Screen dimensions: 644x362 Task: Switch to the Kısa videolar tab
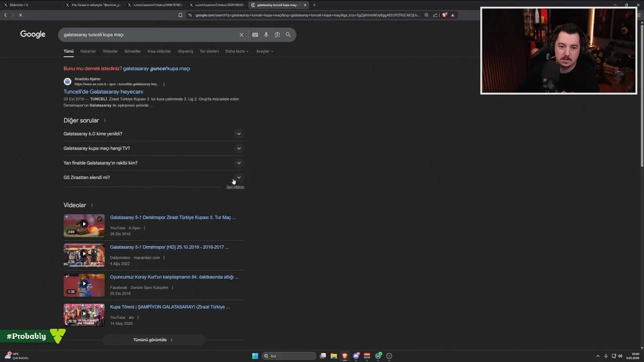[159, 51]
